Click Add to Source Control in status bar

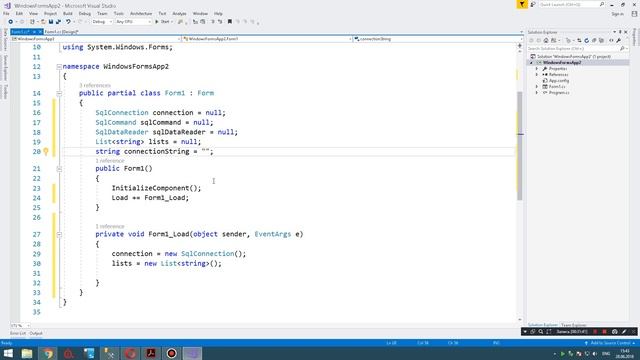610,343
